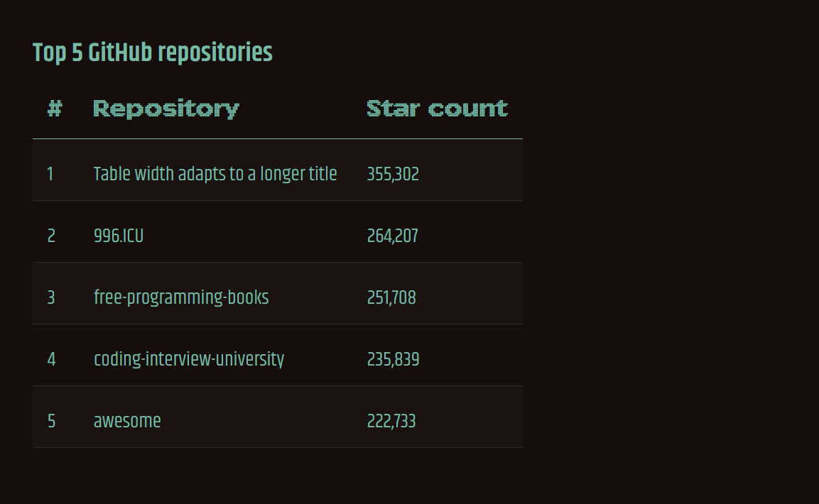Select rank number 5 cell
This screenshot has height=504, width=819.
tap(51, 421)
